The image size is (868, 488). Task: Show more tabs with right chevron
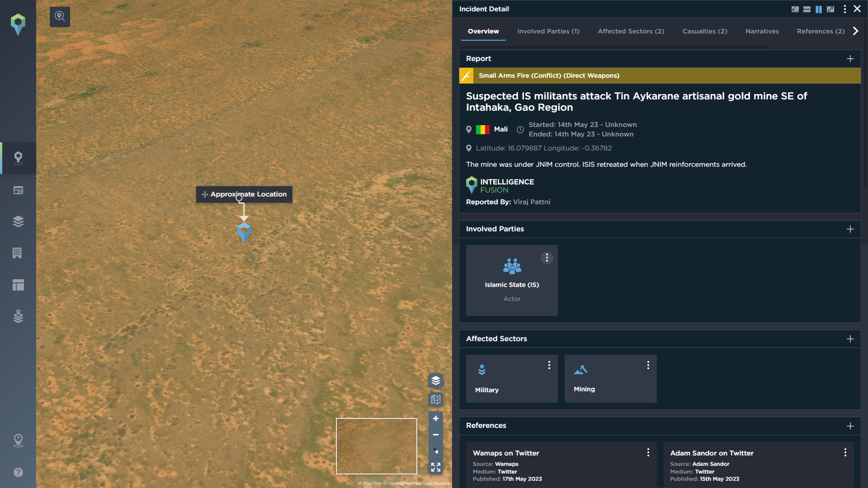[855, 31]
